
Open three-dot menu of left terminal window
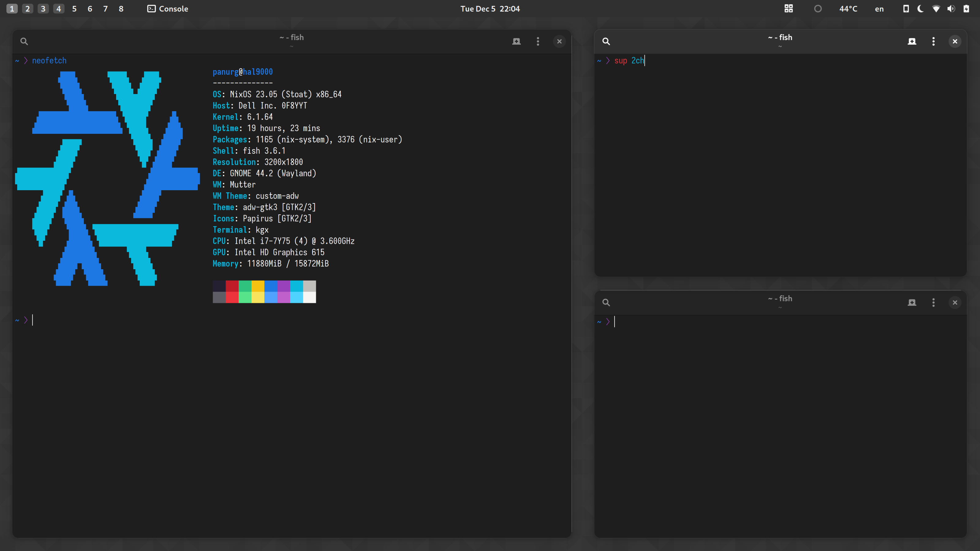pos(538,41)
